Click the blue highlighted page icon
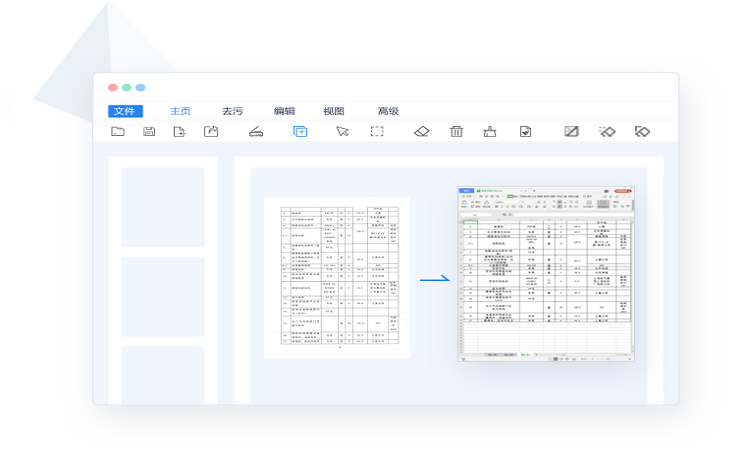Image resolution: width=750 pixels, height=450 pixels. tap(300, 132)
